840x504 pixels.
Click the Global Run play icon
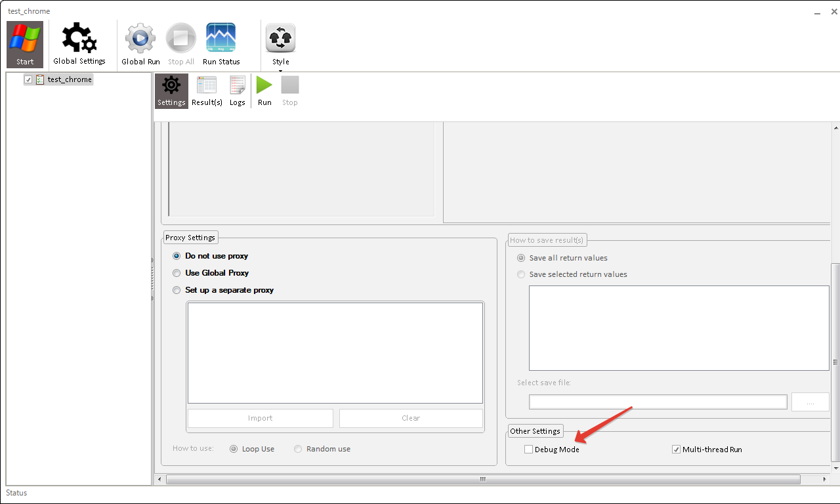pyautogui.click(x=140, y=38)
